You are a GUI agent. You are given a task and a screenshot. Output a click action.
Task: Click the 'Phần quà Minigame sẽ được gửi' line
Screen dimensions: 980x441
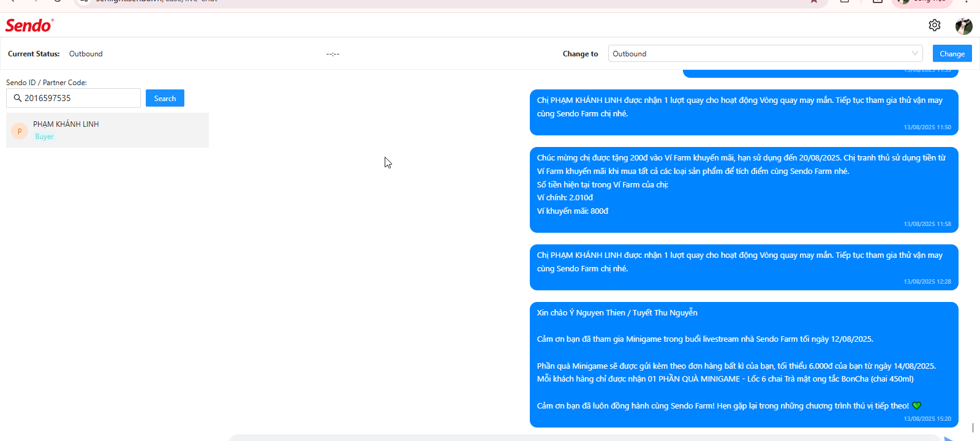pyautogui.click(x=736, y=366)
